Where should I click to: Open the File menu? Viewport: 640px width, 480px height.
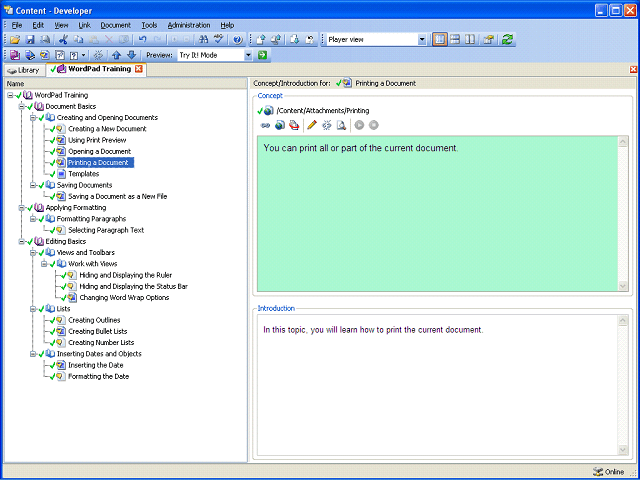point(17,25)
